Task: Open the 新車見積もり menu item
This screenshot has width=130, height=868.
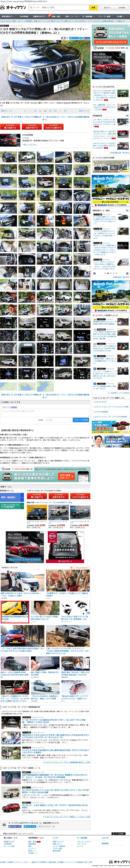Action: pos(7,16)
